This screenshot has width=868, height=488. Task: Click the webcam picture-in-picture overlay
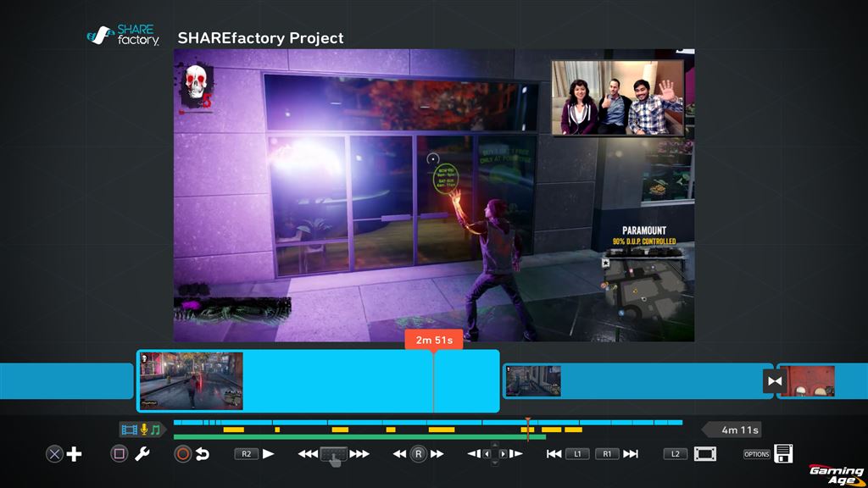click(618, 98)
